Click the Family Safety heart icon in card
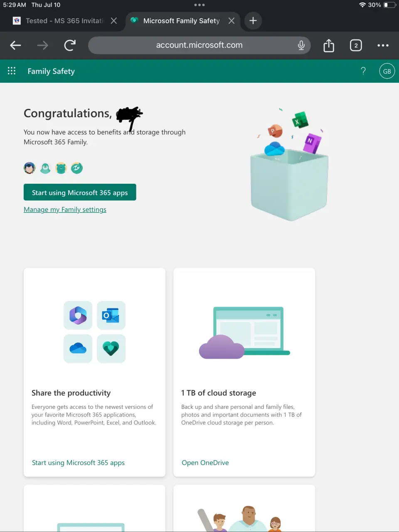The width and height of the screenshot is (399, 532). point(111,349)
